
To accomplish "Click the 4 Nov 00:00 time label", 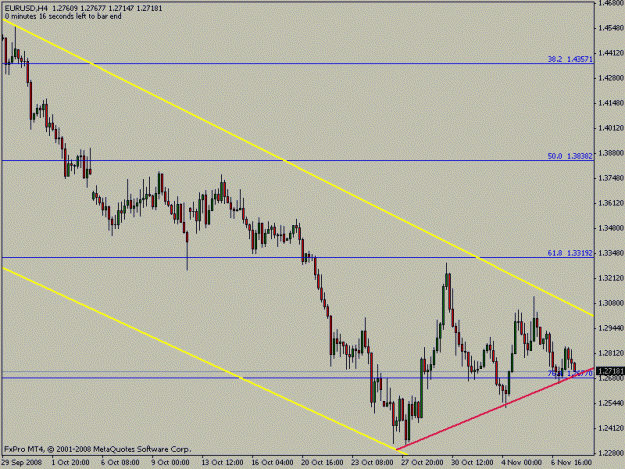I will (x=522, y=463).
